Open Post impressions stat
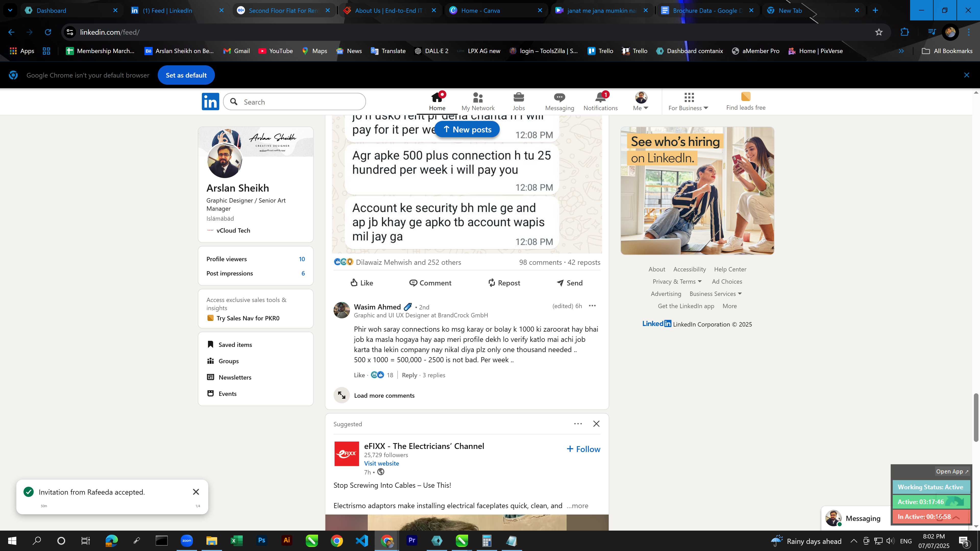Image resolution: width=980 pixels, height=551 pixels. click(x=255, y=274)
